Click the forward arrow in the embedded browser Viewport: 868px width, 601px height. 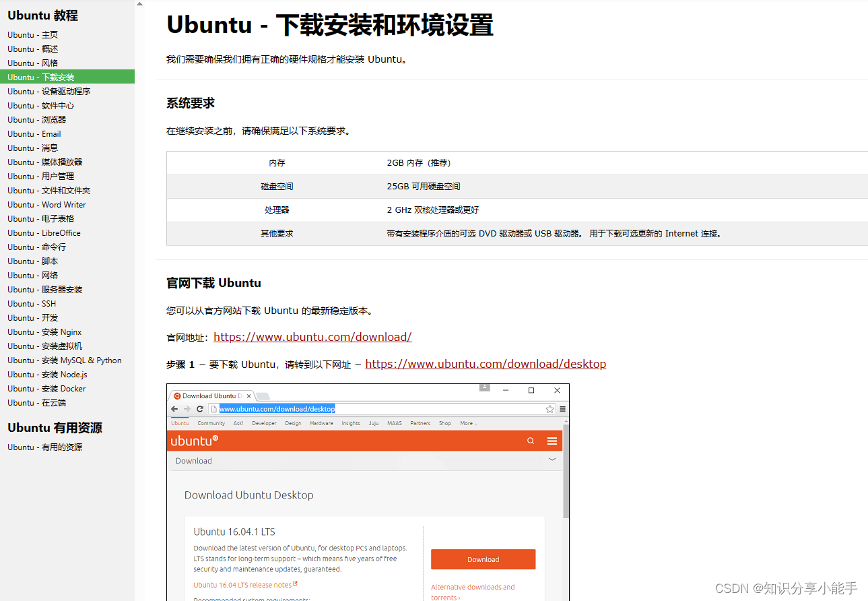tap(187, 409)
